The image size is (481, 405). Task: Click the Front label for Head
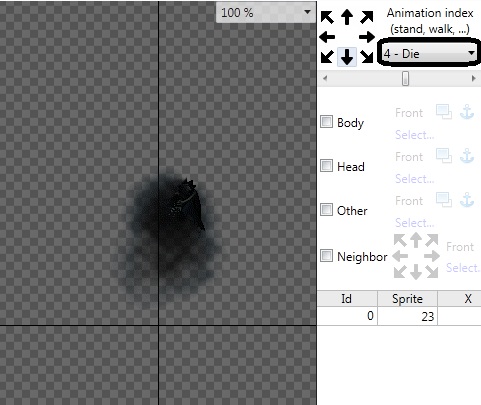pos(409,157)
